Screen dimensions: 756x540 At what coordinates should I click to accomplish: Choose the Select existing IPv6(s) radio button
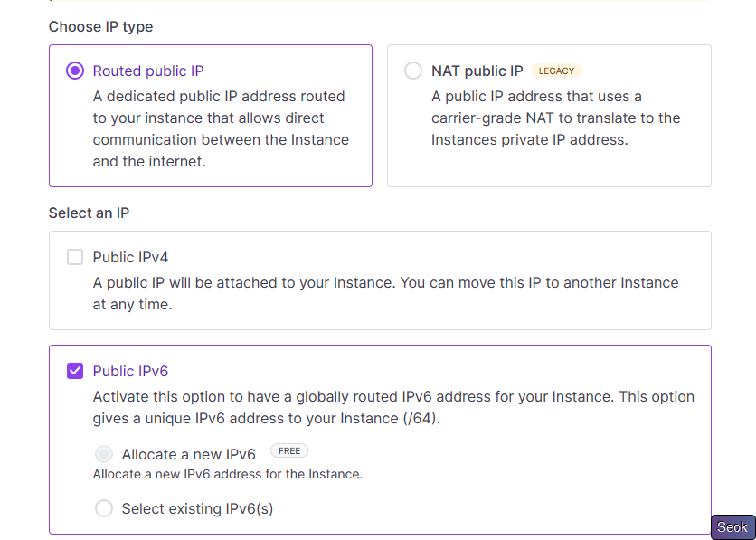tap(104, 508)
